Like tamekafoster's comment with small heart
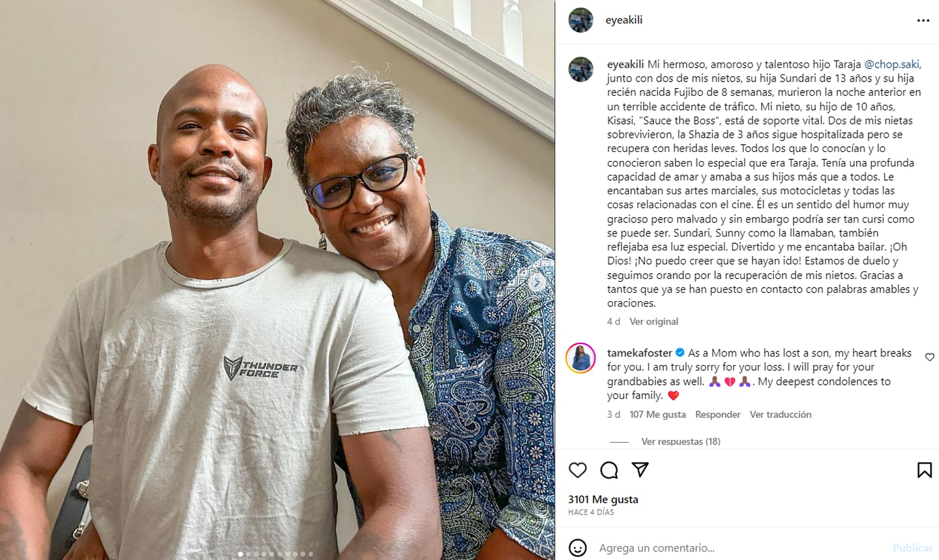The image size is (939, 560). [930, 357]
